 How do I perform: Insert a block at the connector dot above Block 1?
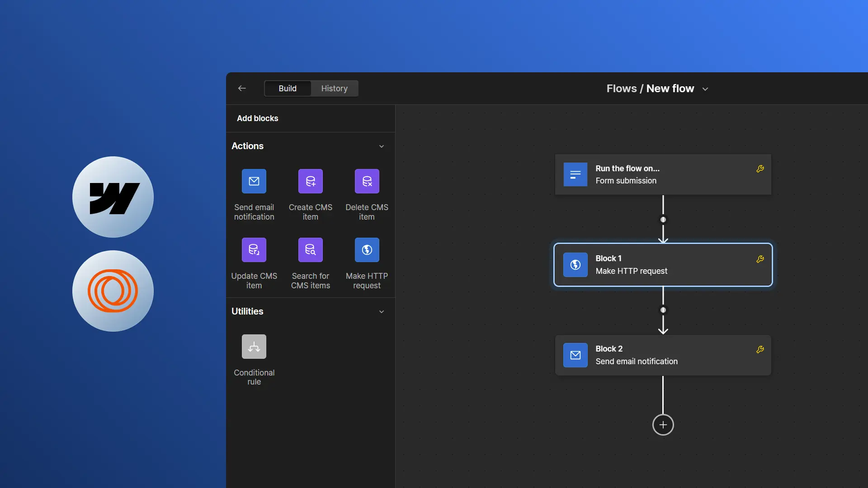pos(663,220)
